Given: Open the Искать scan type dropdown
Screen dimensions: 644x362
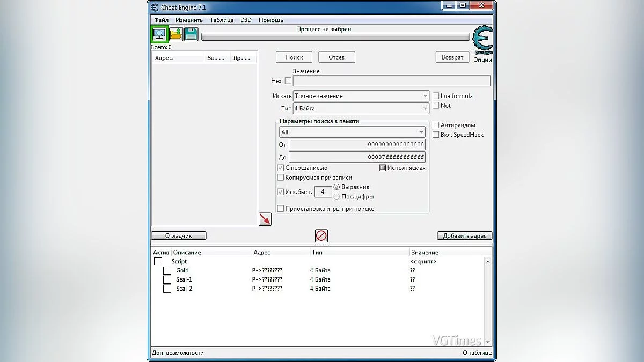Looking at the screenshot, I should coord(361,96).
